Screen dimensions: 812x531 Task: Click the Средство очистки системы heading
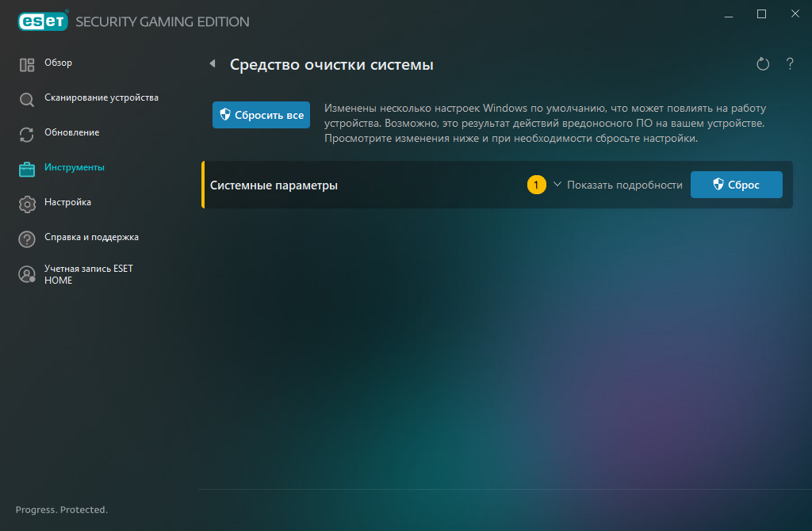[331, 65]
